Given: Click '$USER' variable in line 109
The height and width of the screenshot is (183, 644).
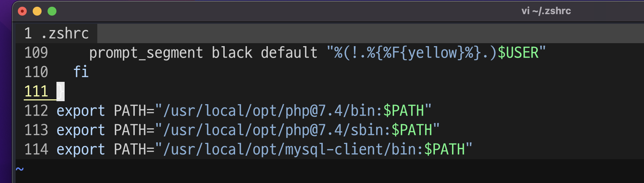Looking at the screenshot, I should click(x=518, y=53).
